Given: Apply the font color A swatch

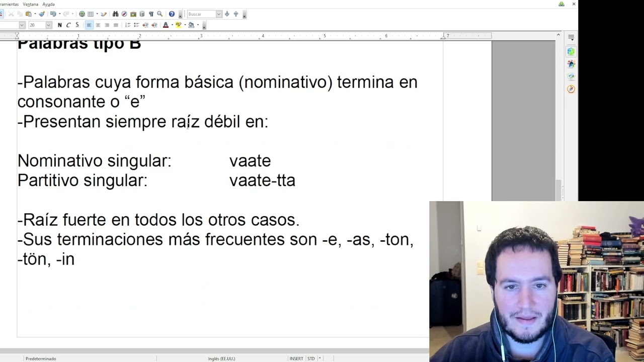Looking at the screenshot, I should (166, 25).
